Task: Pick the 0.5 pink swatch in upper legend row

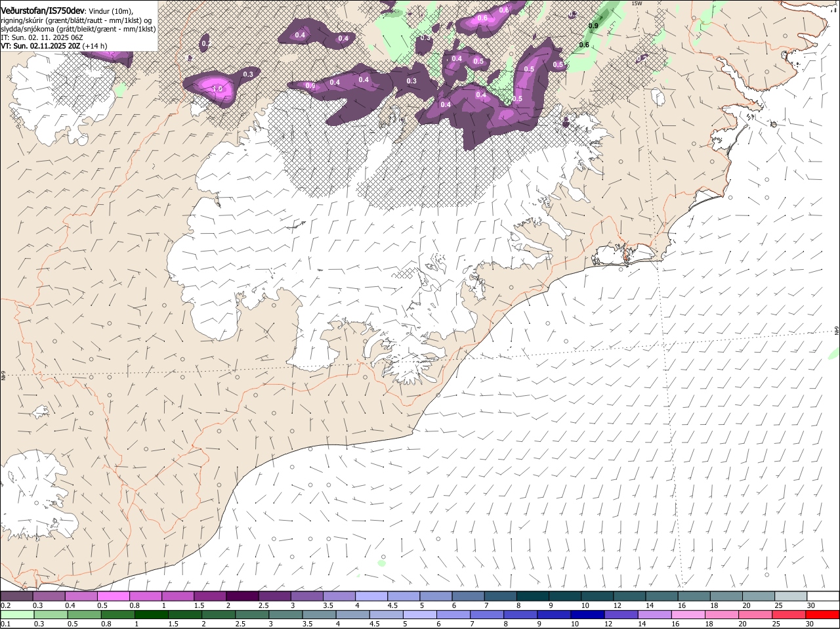Action: (113, 596)
